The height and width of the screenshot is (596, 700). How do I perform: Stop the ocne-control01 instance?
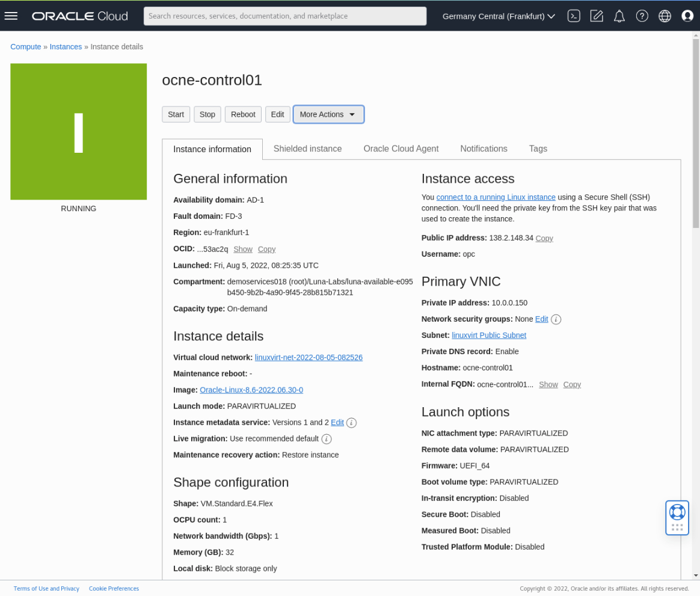pyautogui.click(x=207, y=114)
